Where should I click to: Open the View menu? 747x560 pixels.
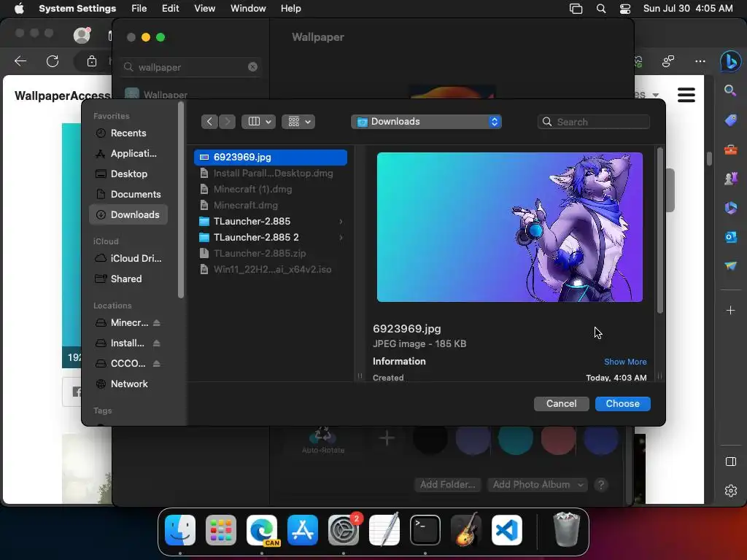pyautogui.click(x=205, y=9)
